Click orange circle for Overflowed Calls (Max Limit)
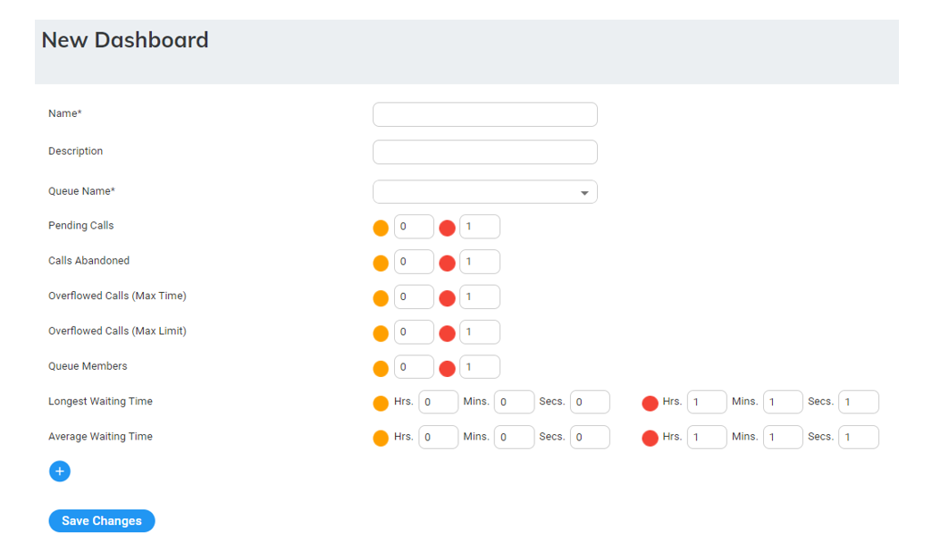 tap(381, 333)
